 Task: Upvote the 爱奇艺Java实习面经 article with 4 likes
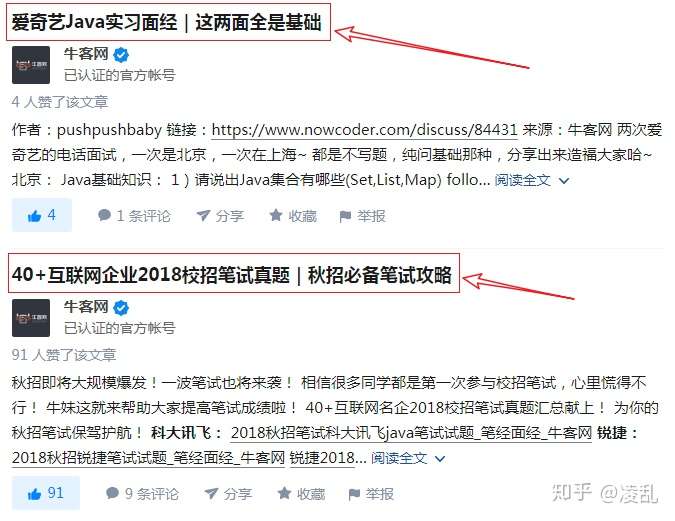pyautogui.click(x=42, y=215)
